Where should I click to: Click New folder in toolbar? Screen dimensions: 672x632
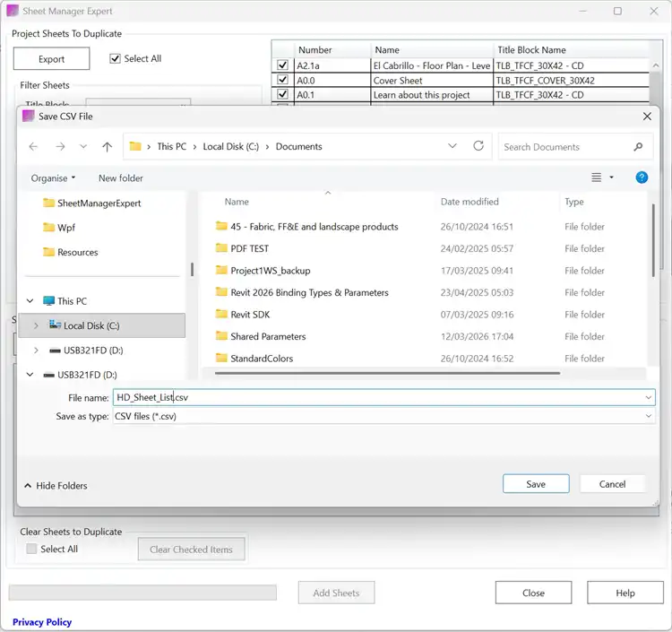[x=121, y=178]
